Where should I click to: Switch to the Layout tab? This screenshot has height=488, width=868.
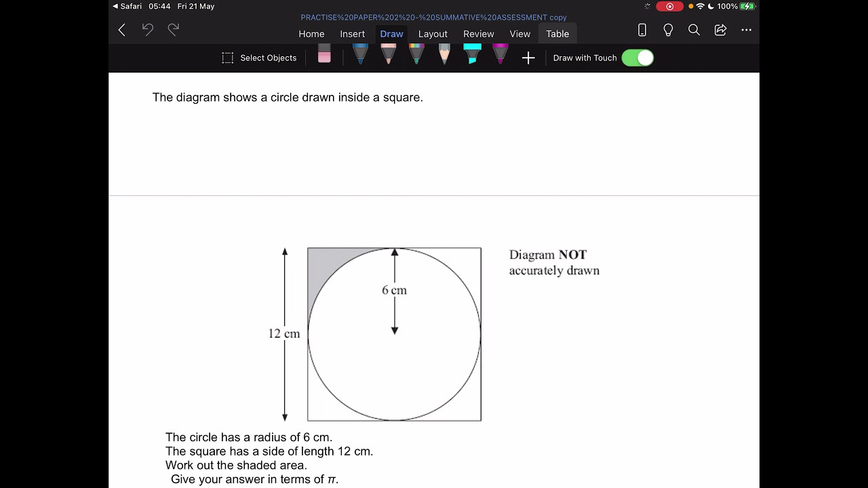[433, 34]
